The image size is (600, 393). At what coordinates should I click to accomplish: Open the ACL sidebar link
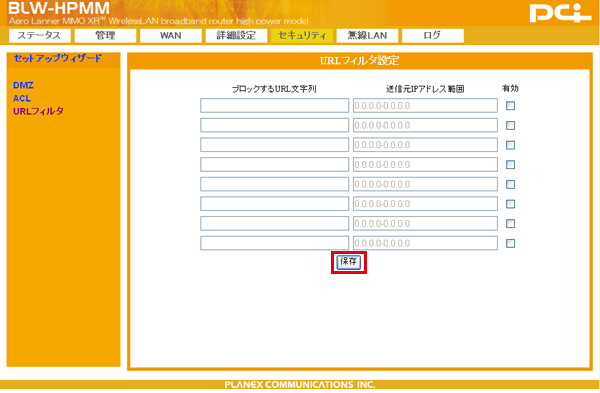(x=22, y=98)
